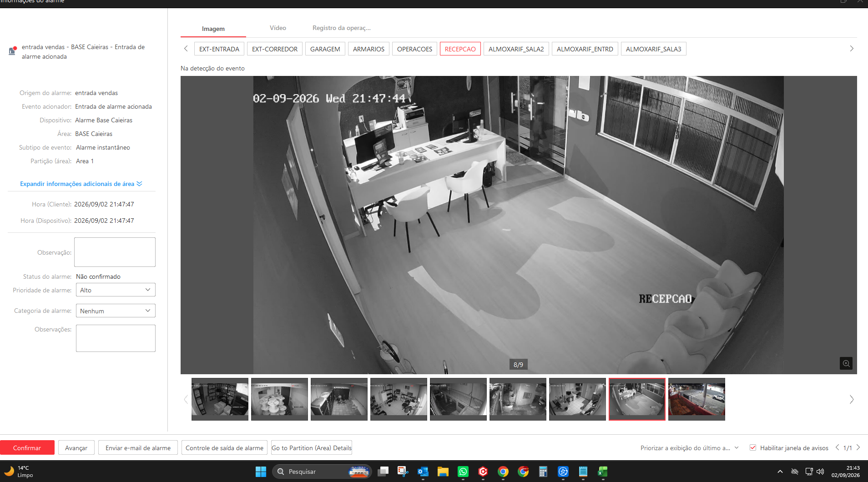Click the volume icon in system tray
Screen dimensions: 868x482
820,472
